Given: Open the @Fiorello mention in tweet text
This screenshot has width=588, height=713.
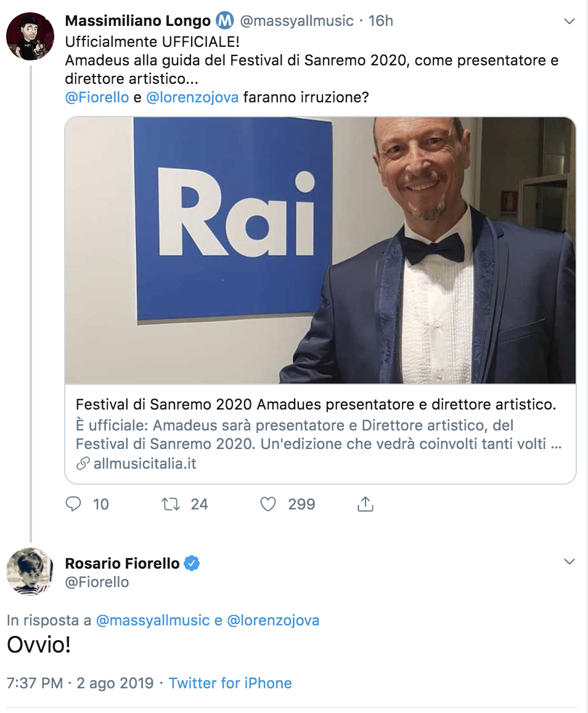Looking at the screenshot, I should coord(97,97).
